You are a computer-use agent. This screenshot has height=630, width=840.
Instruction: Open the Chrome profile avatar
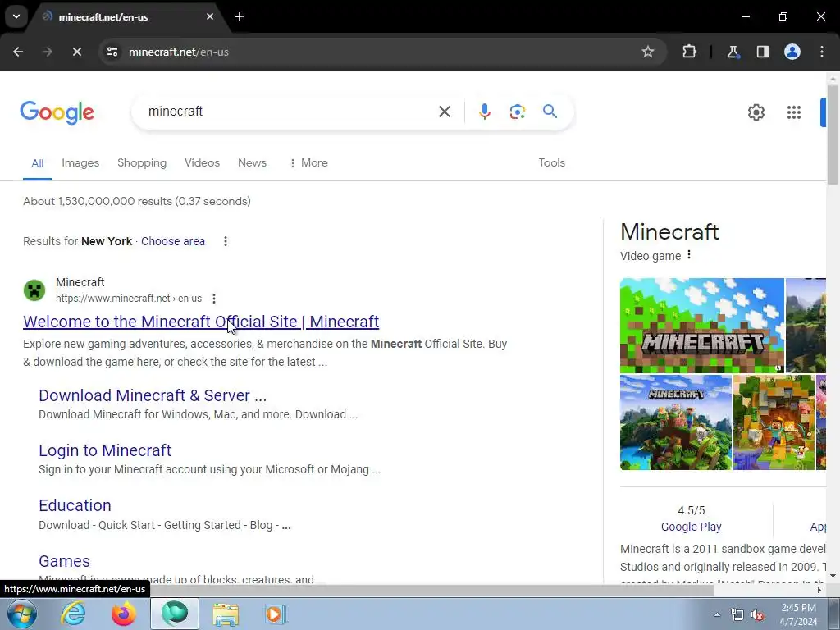coord(792,52)
